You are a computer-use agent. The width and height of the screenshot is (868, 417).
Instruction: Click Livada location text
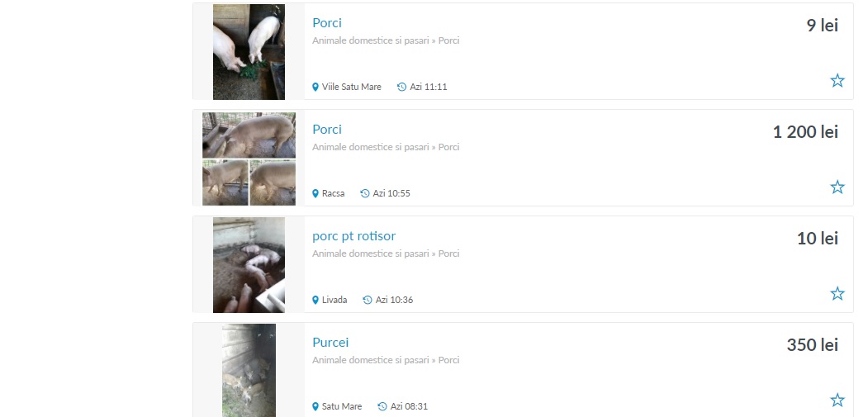point(334,300)
